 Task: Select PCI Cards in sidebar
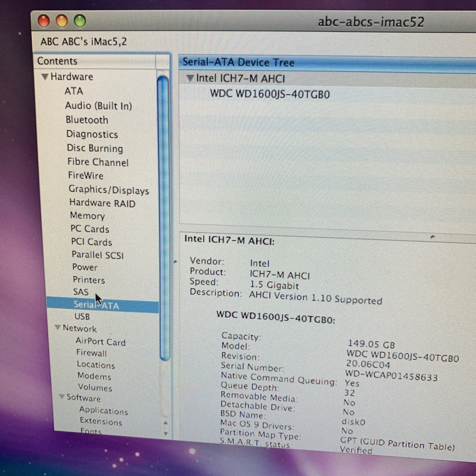(92, 242)
